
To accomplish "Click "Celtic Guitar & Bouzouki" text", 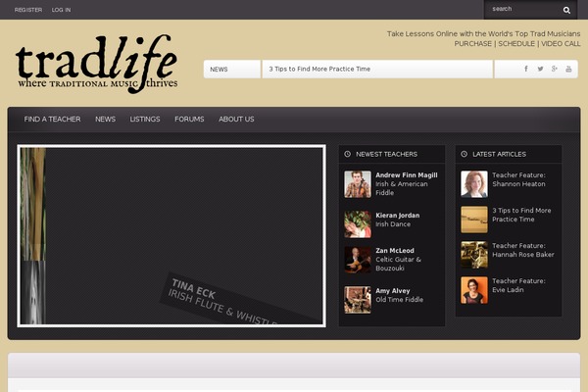I will (x=398, y=264).
